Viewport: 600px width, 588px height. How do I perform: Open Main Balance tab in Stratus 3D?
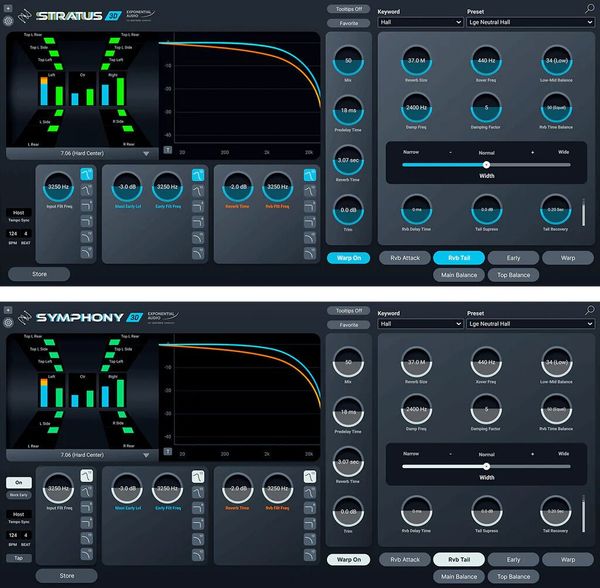pyautogui.click(x=459, y=275)
